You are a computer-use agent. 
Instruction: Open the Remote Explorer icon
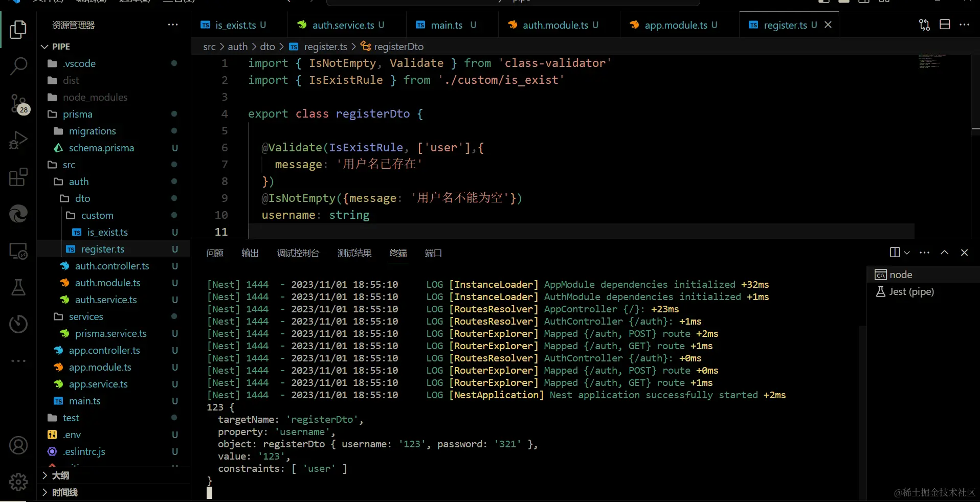pos(18,251)
